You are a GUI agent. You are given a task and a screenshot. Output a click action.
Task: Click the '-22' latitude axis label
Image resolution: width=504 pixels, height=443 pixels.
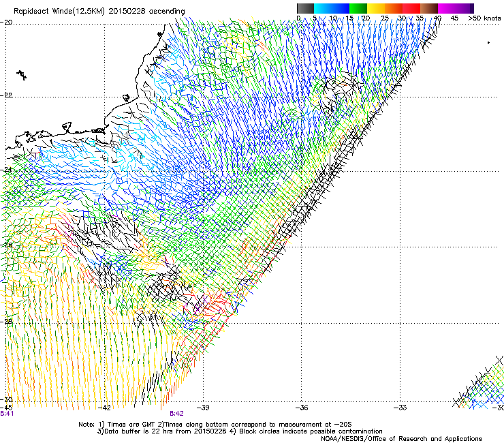pyautogui.click(x=6, y=95)
